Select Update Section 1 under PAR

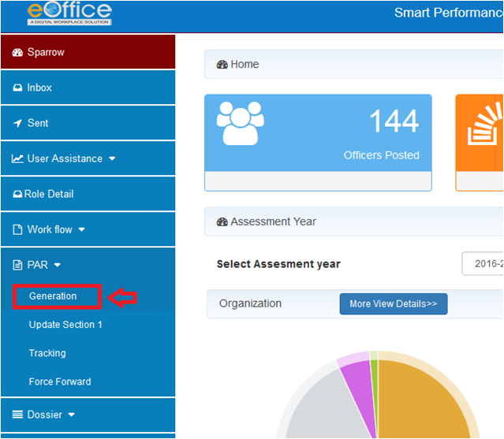[65, 325]
